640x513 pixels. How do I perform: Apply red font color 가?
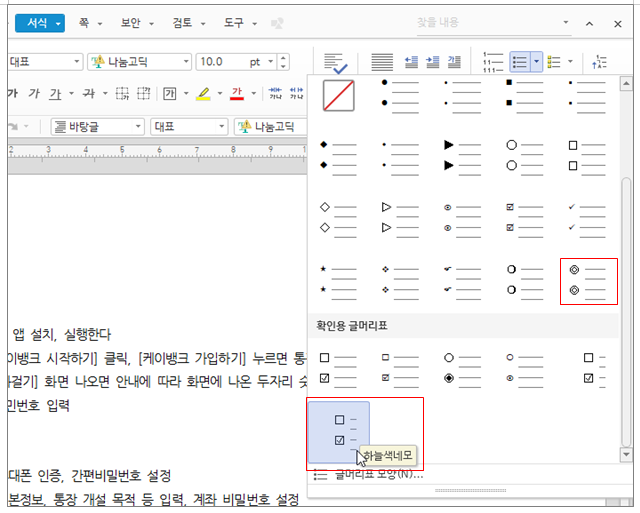237,94
